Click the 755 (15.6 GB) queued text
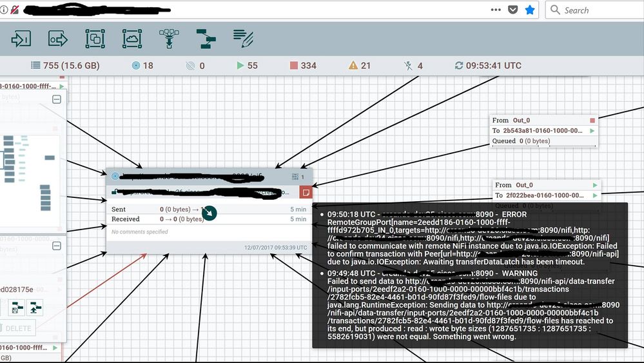 tap(71, 65)
